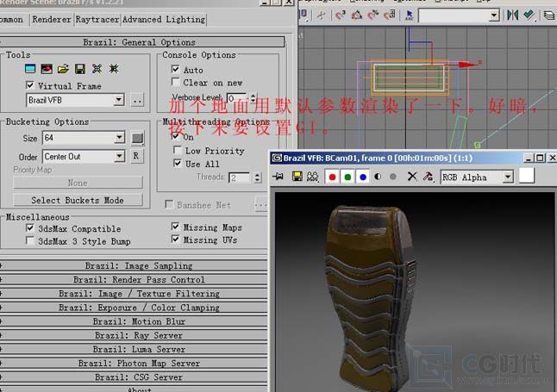The image size is (557, 392).
Task: Click the spinner snap icon in main toolbar
Action: (x=390, y=15)
